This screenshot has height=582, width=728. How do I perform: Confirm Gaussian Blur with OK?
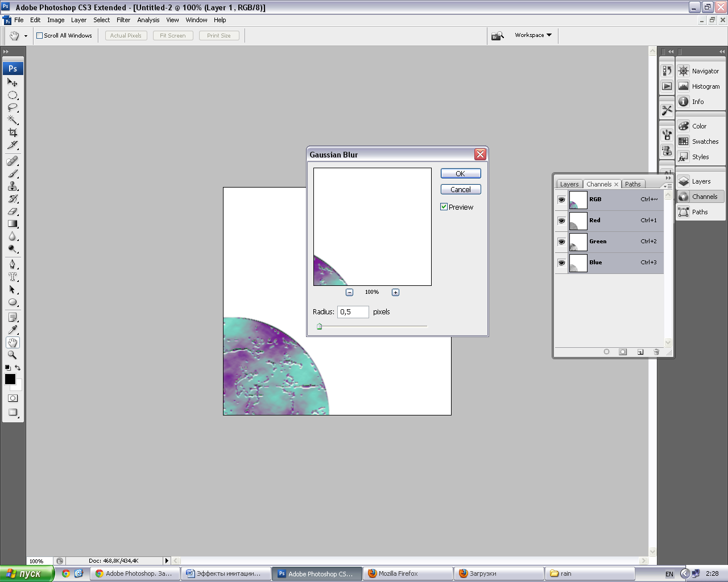(461, 174)
